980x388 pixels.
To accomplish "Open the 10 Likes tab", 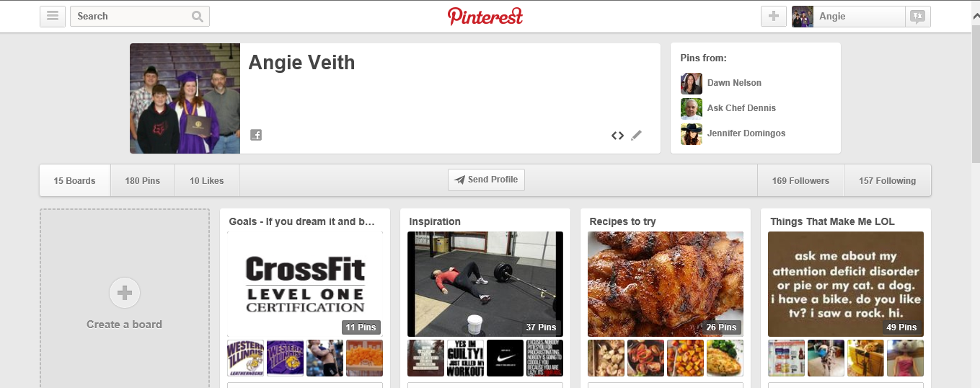I will point(207,180).
